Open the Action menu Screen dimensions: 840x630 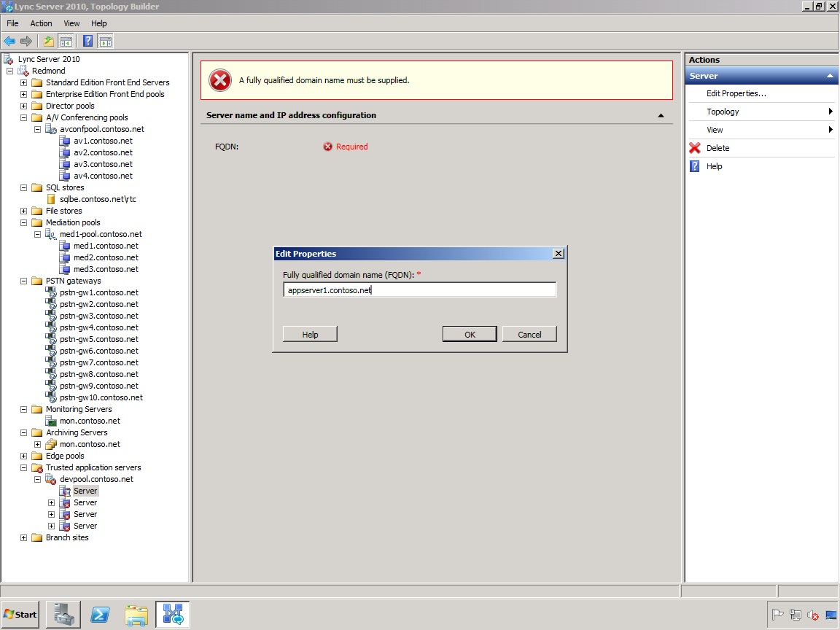(x=41, y=23)
